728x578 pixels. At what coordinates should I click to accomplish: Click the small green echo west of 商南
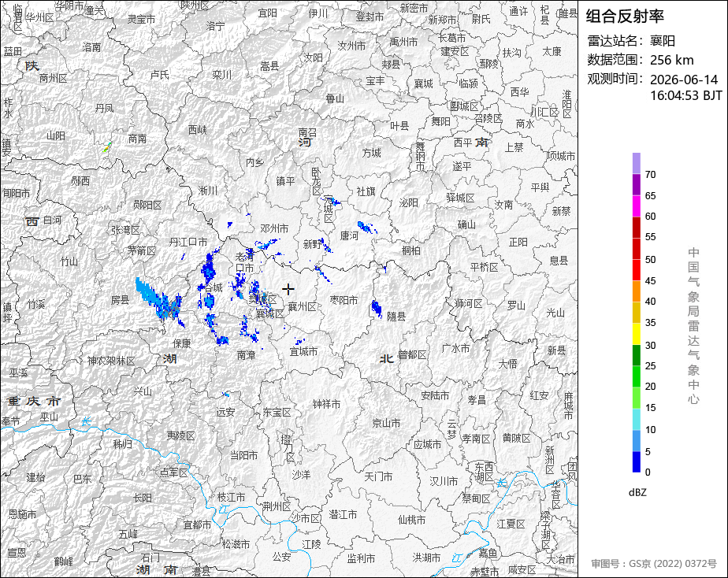point(107,147)
